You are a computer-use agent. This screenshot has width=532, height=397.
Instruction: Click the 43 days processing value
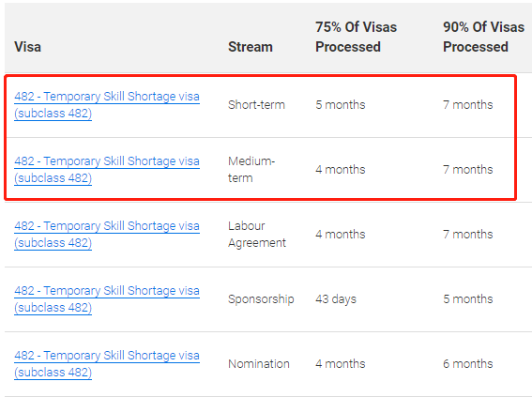(336, 299)
